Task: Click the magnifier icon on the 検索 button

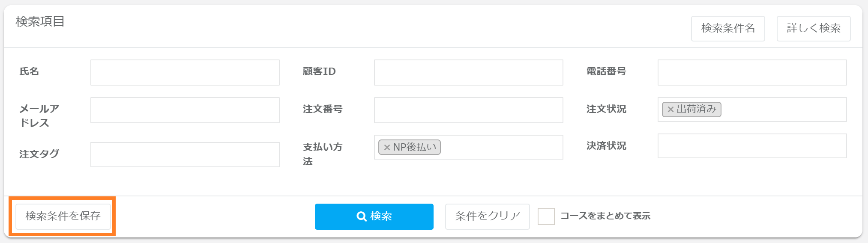Action: click(x=362, y=216)
